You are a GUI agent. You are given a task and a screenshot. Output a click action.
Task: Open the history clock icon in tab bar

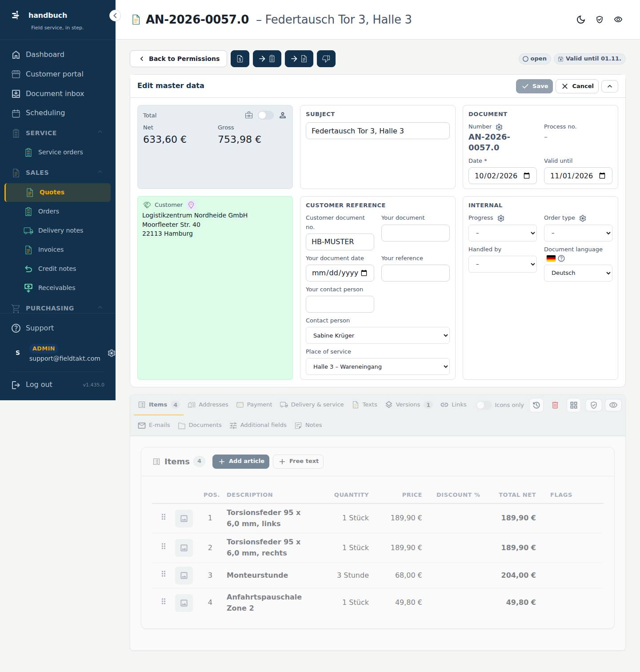click(536, 405)
